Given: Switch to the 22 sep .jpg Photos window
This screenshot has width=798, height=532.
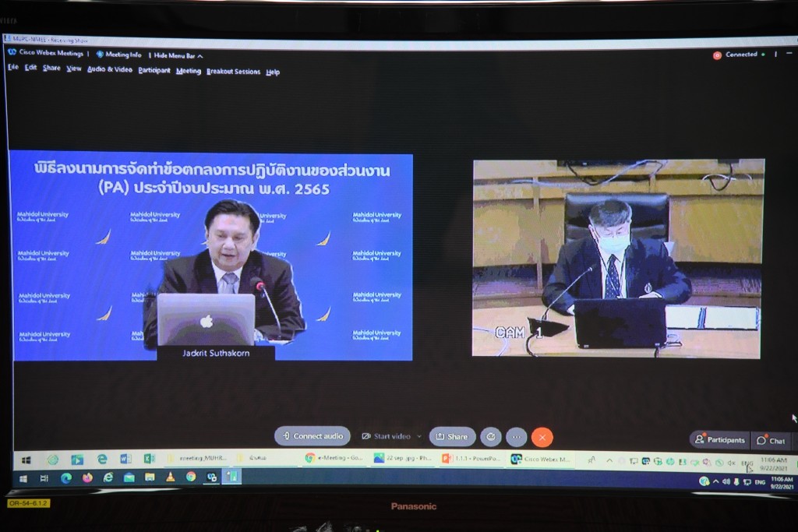Looking at the screenshot, I should coord(402,458).
